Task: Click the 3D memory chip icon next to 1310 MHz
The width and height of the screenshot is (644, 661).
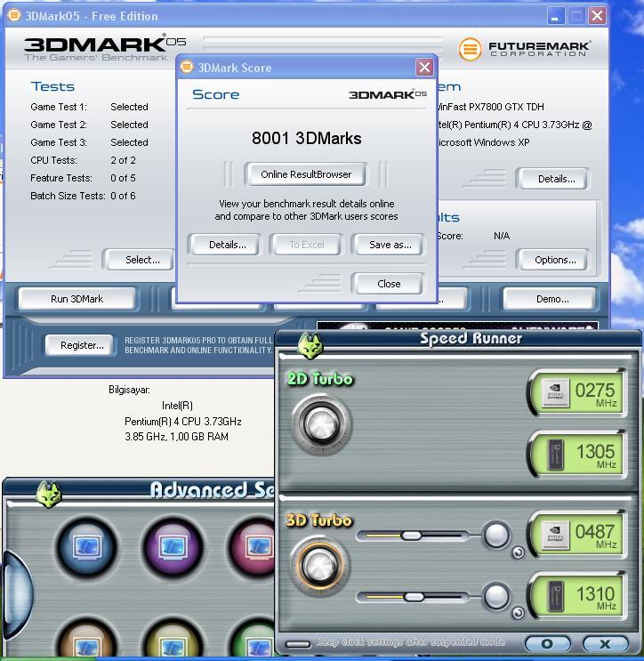Action: (555, 596)
